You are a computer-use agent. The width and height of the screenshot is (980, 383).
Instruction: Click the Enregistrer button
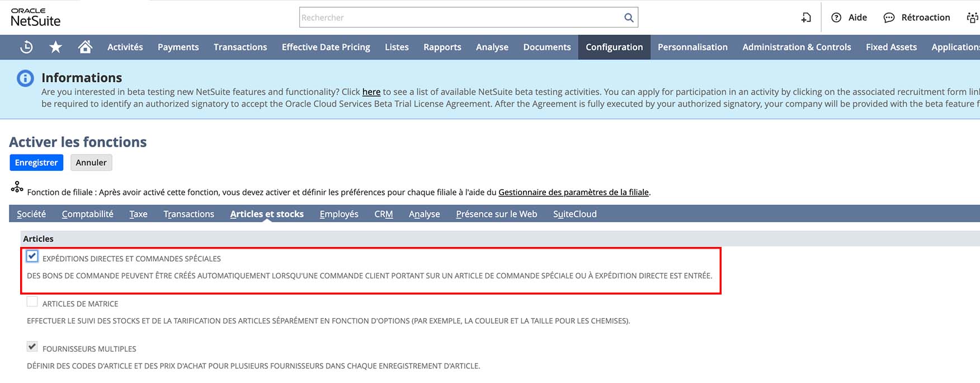pos(36,162)
